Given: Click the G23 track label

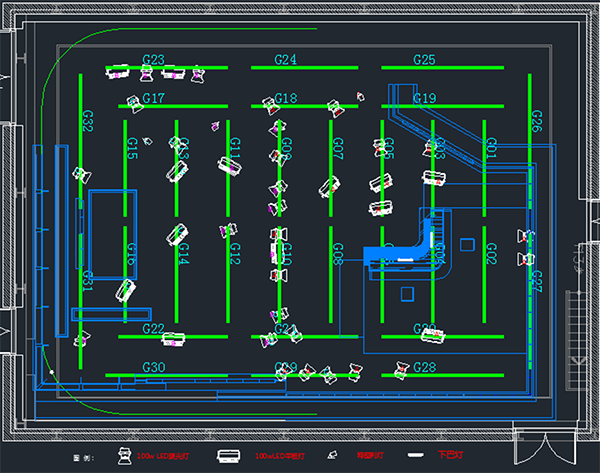Looking at the screenshot, I should (154, 60).
